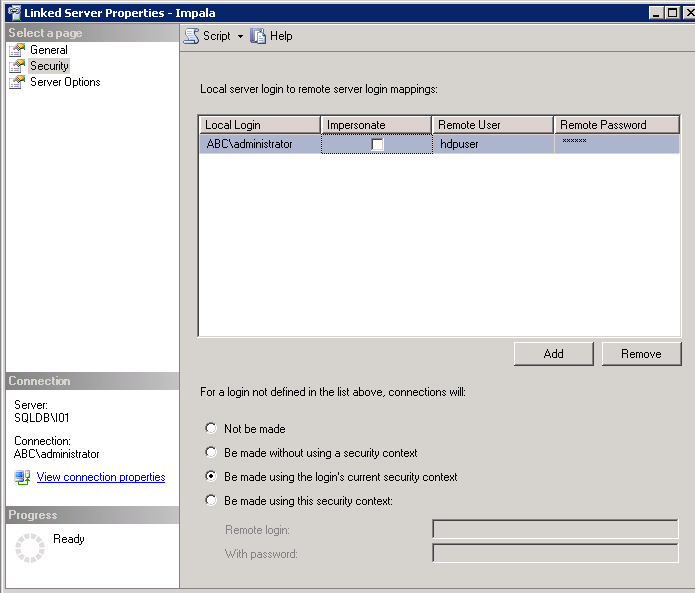Minimize the Linked Server Properties window

coord(656,13)
